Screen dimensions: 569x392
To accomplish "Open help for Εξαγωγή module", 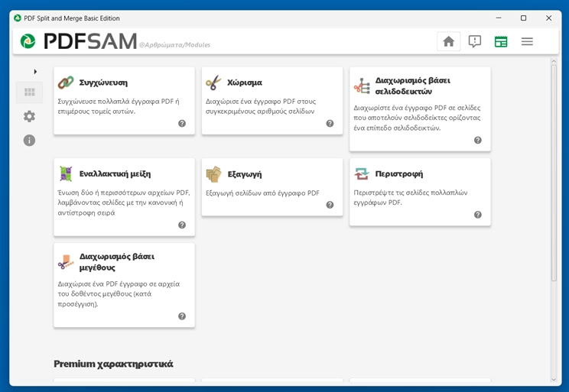I will 330,205.
